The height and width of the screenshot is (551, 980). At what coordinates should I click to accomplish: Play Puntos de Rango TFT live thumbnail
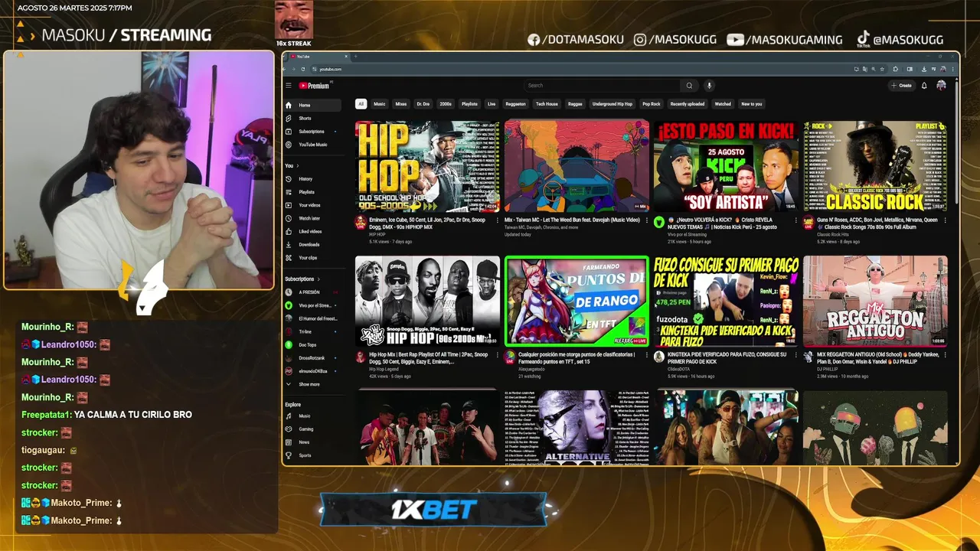click(577, 301)
